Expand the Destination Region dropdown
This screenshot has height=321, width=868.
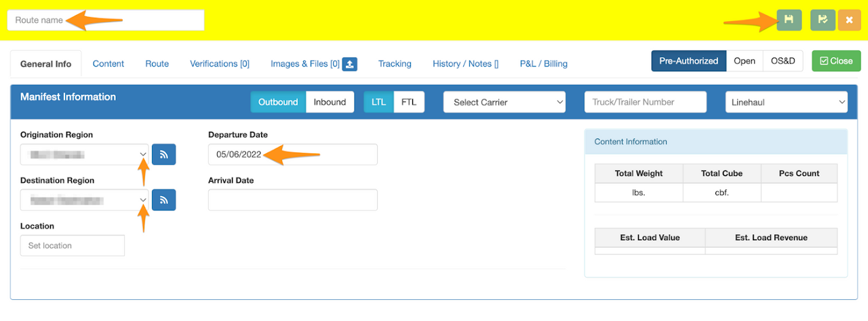[85, 200]
